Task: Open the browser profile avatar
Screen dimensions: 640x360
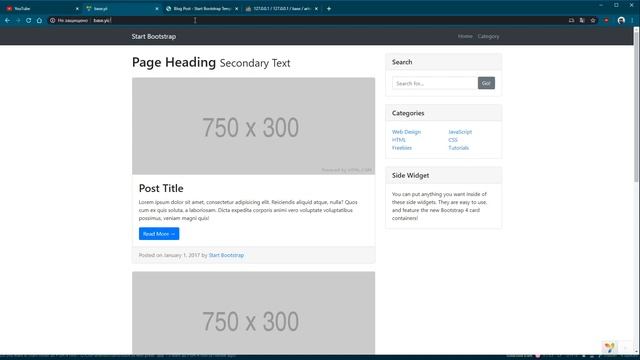Action: [x=621, y=20]
